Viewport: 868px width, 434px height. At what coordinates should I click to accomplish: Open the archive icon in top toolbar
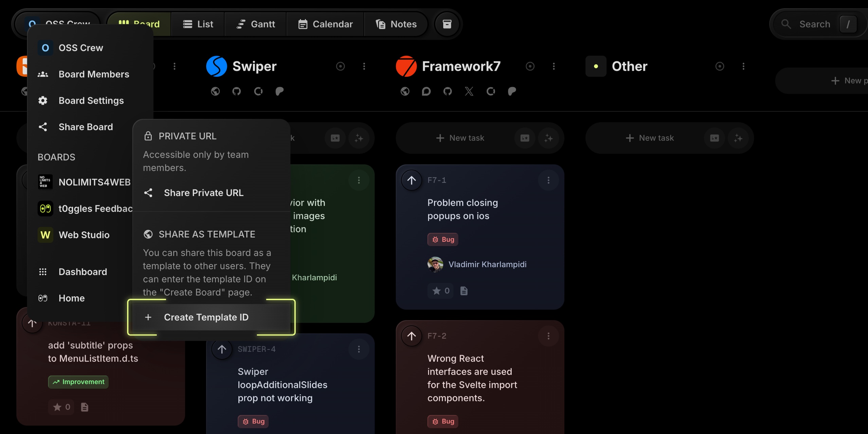point(447,24)
